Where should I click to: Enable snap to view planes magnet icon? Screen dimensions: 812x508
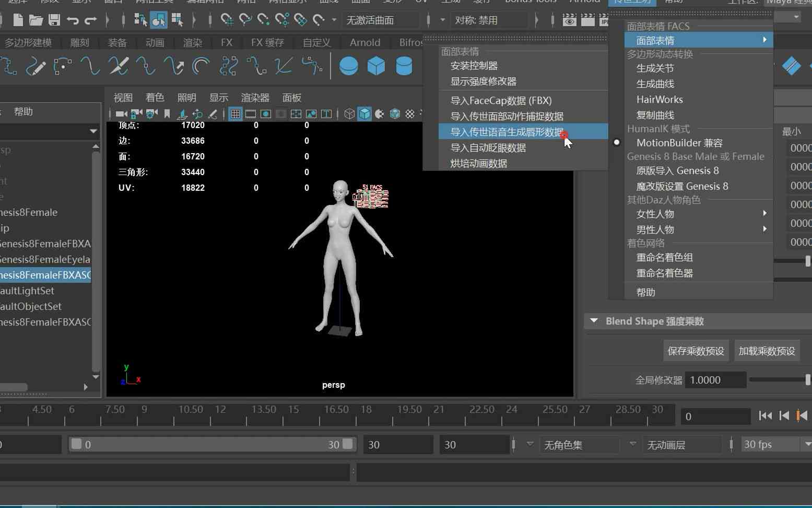300,20
